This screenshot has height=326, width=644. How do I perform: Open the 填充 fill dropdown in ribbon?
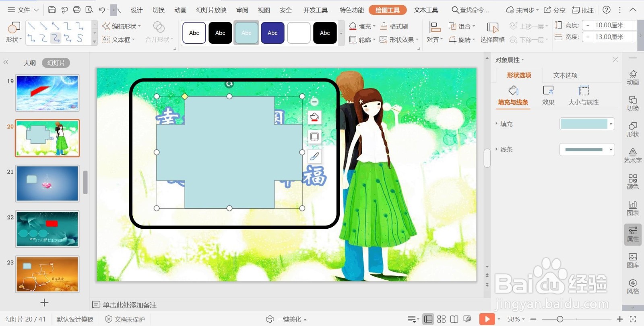click(362, 27)
